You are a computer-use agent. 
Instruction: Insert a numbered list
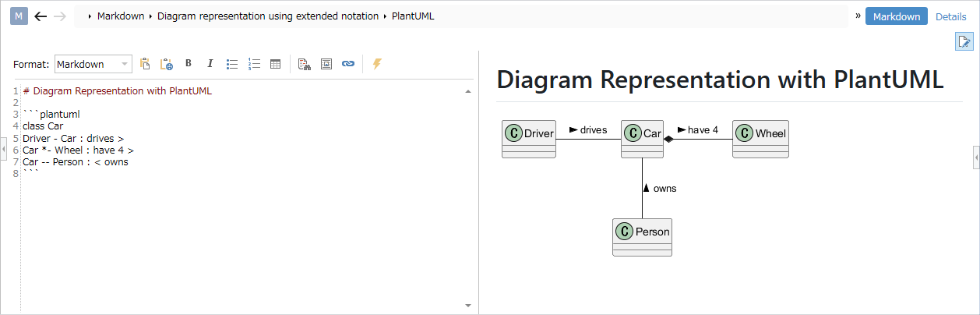tap(253, 64)
